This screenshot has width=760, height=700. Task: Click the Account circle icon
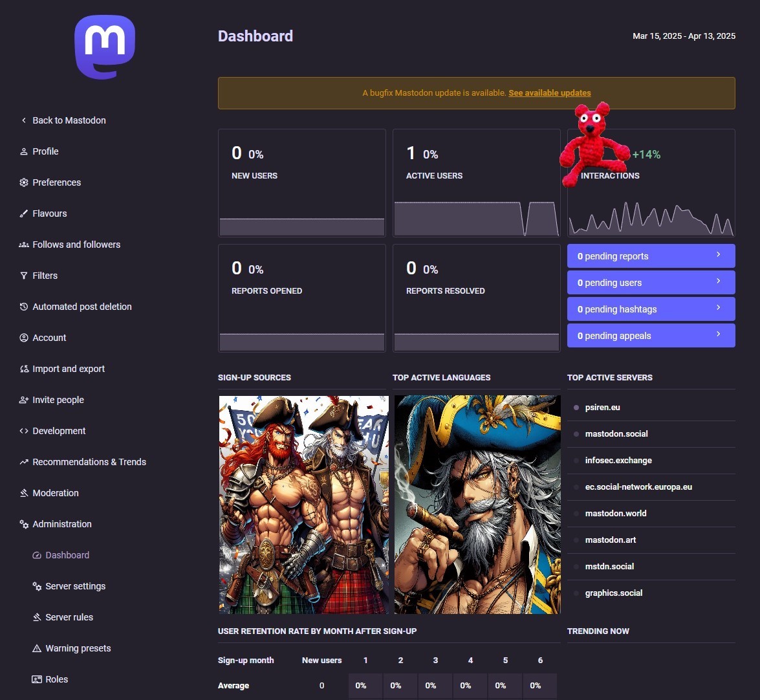(24, 338)
